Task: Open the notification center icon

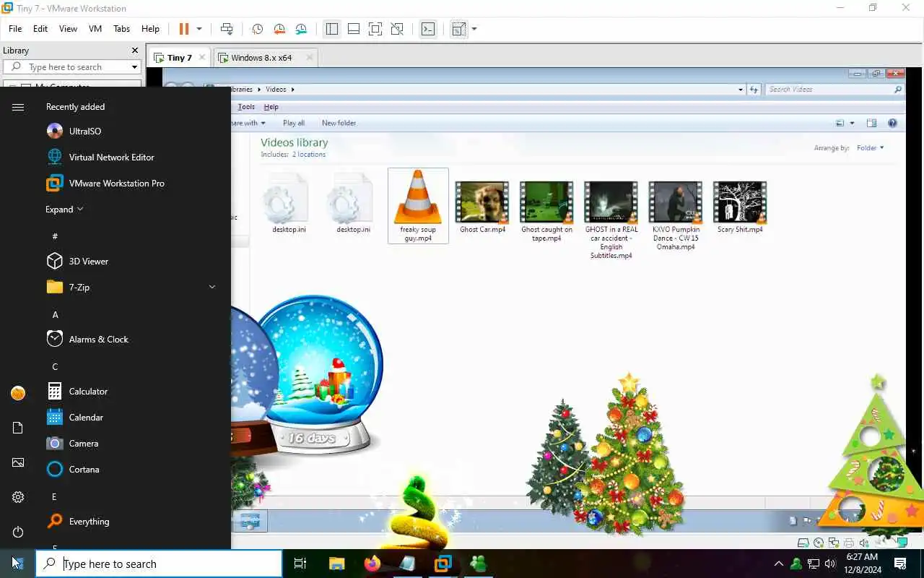Action: (900, 564)
